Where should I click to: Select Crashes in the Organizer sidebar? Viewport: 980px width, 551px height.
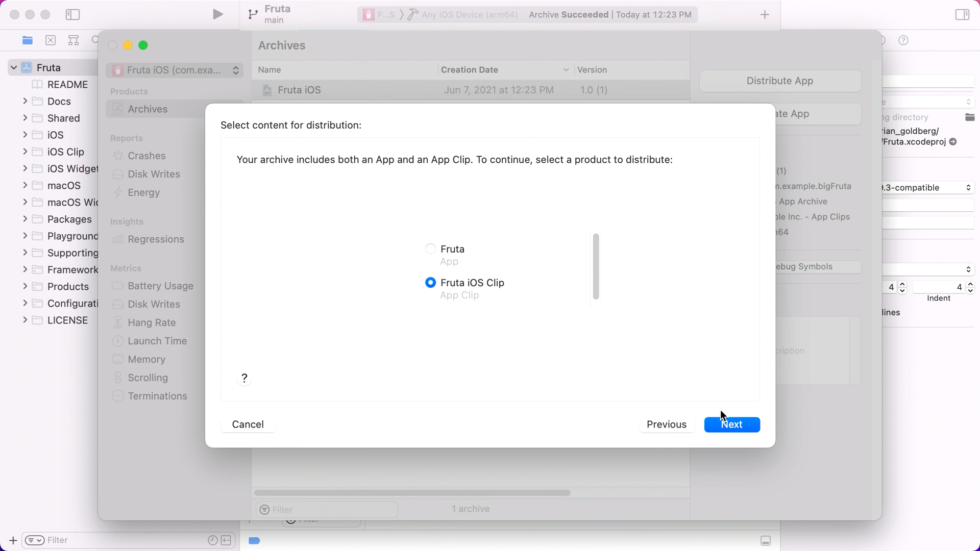click(x=146, y=156)
